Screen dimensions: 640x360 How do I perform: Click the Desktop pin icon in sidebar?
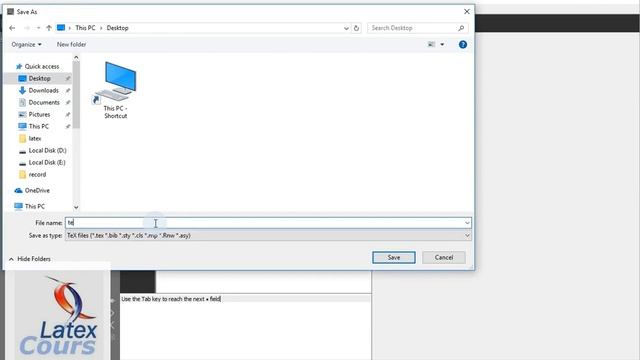[x=68, y=78]
